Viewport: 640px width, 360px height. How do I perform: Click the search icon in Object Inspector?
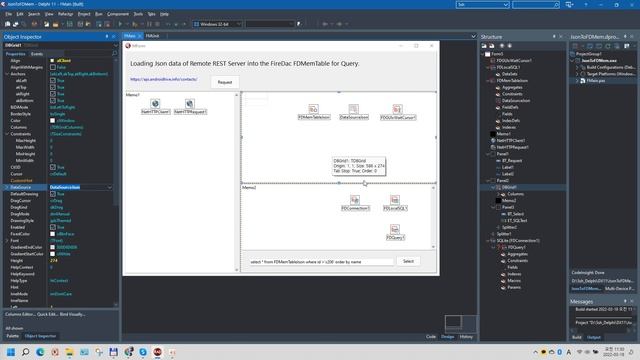coord(114,53)
